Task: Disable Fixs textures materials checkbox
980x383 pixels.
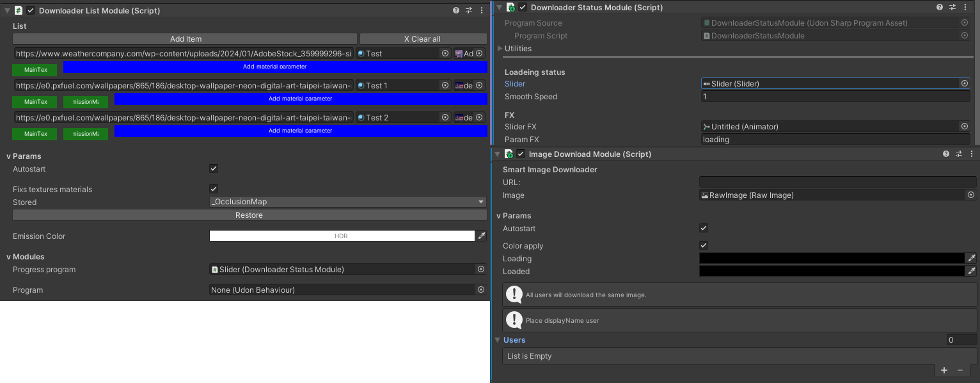Action: [x=214, y=190]
